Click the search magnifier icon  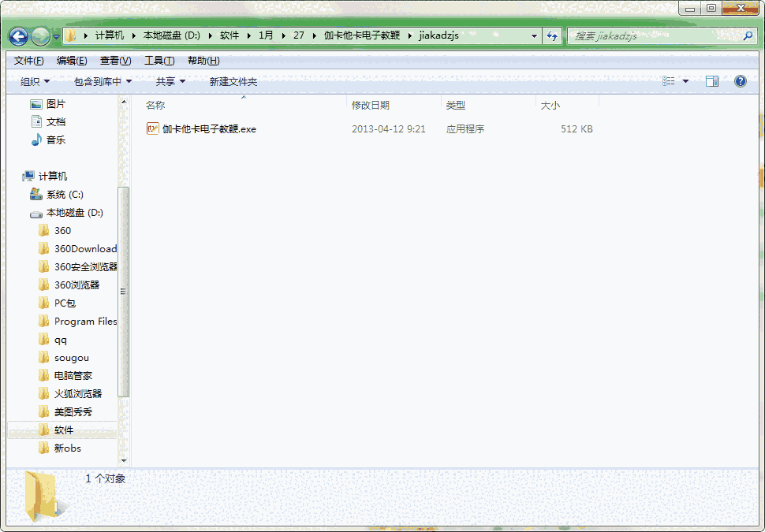click(748, 35)
